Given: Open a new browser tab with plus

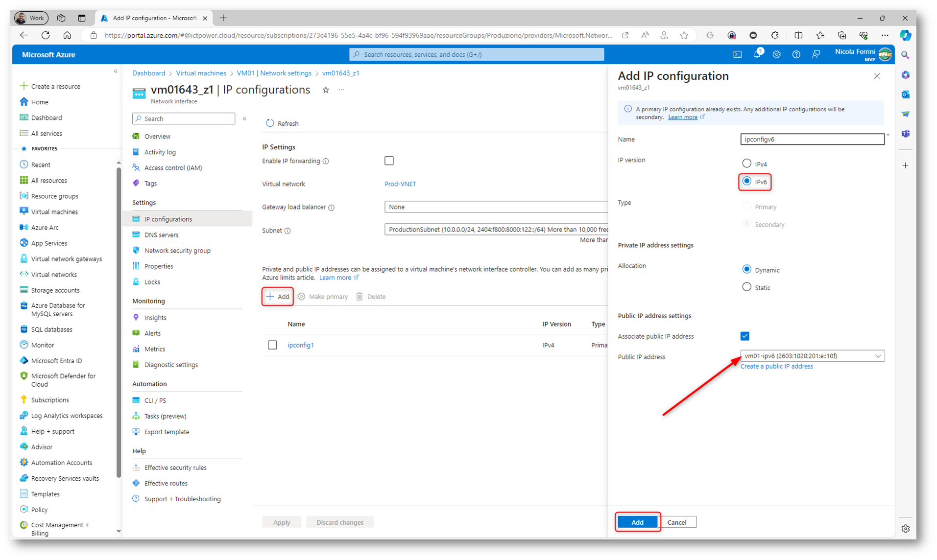Looking at the screenshot, I should [x=223, y=18].
